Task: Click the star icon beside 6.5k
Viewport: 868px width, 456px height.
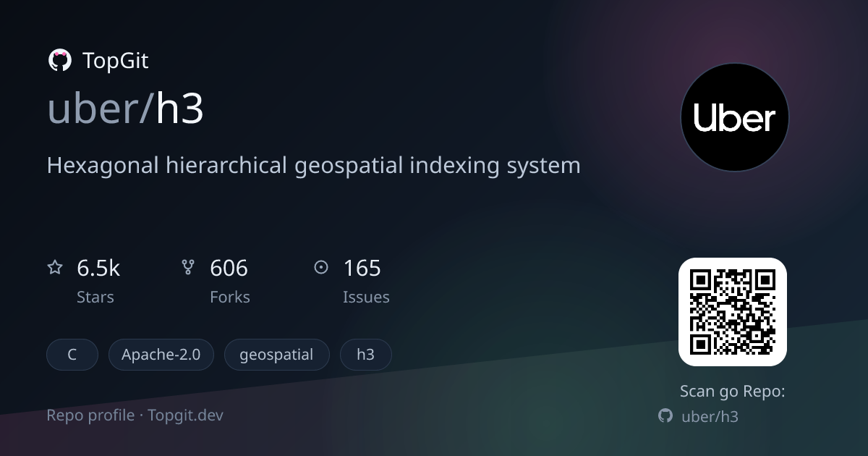Action: click(55, 268)
